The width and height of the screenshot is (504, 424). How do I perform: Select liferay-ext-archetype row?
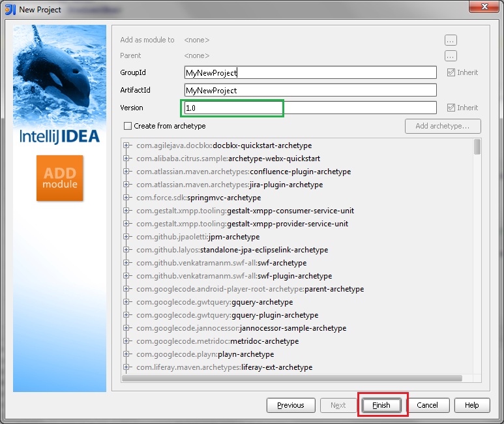click(x=224, y=367)
